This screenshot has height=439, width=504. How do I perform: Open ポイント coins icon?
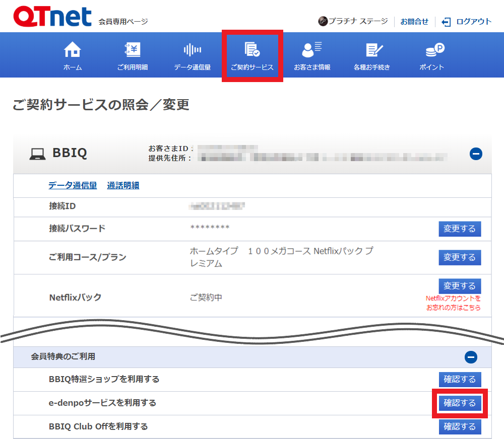(434, 49)
